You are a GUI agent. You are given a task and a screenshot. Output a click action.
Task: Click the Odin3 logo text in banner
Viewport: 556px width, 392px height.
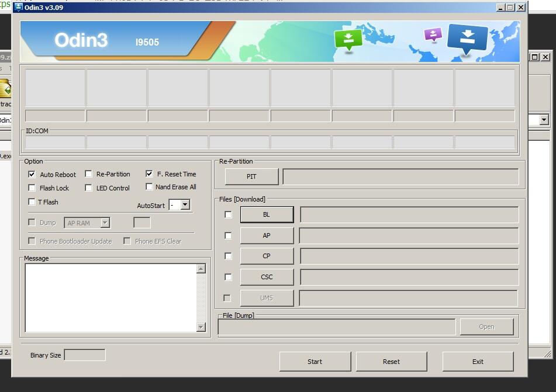pyautogui.click(x=81, y=40)
